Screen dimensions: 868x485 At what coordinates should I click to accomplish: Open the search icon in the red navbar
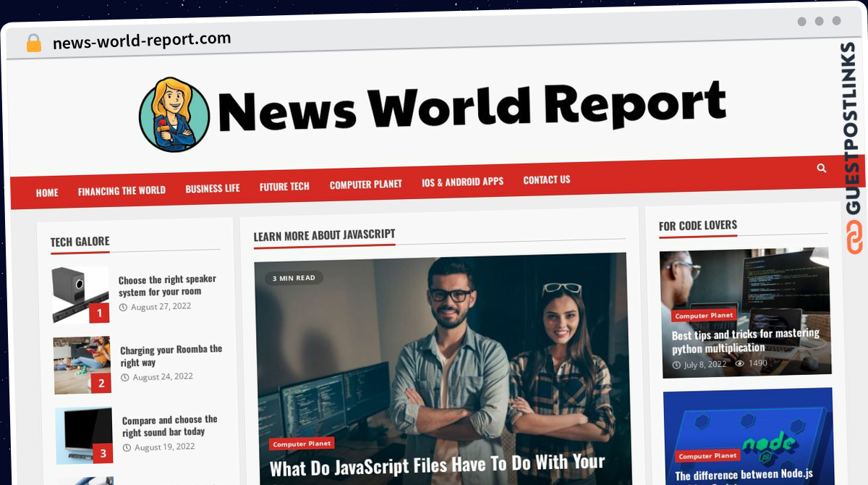point(821,168)
